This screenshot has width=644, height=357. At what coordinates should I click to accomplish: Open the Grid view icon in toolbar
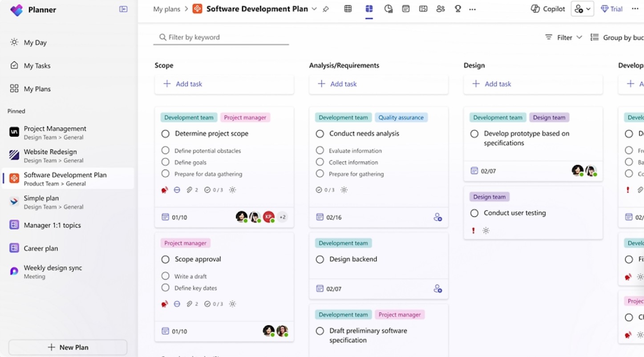click(x=348, y=9)
